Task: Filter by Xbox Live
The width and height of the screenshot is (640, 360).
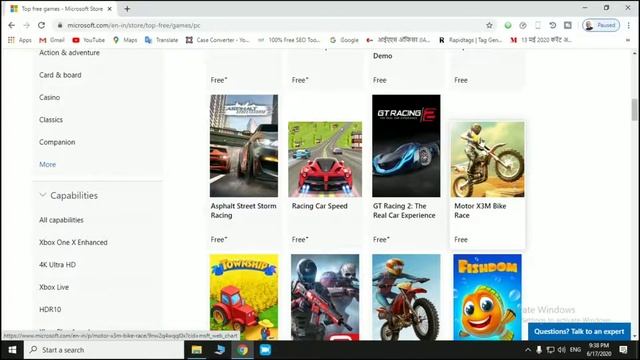Action: (54, 287)
